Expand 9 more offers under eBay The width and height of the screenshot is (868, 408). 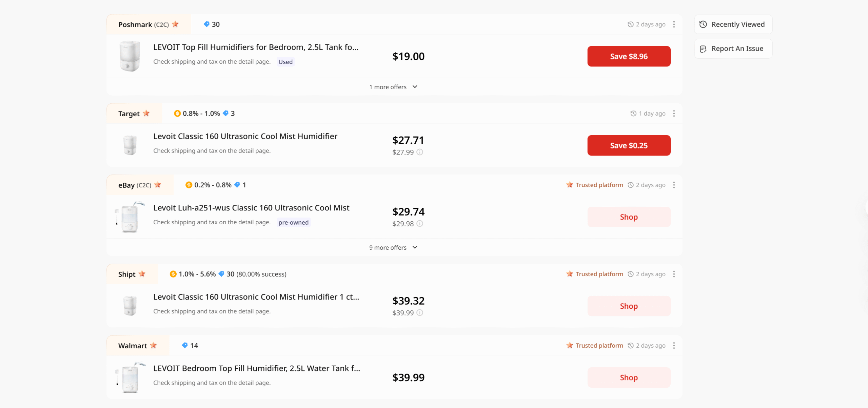click(393, 248)
